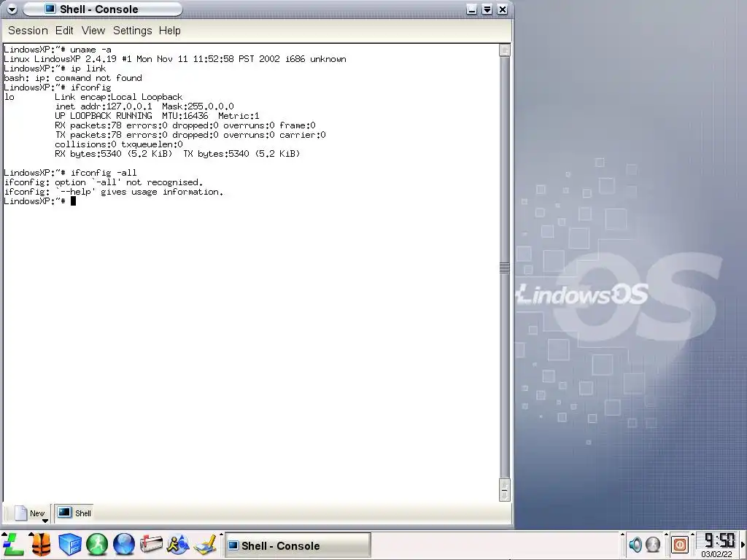Screen dimensions: 747x560
Task: Open the Session menu
Action: (x=28, y=31)
